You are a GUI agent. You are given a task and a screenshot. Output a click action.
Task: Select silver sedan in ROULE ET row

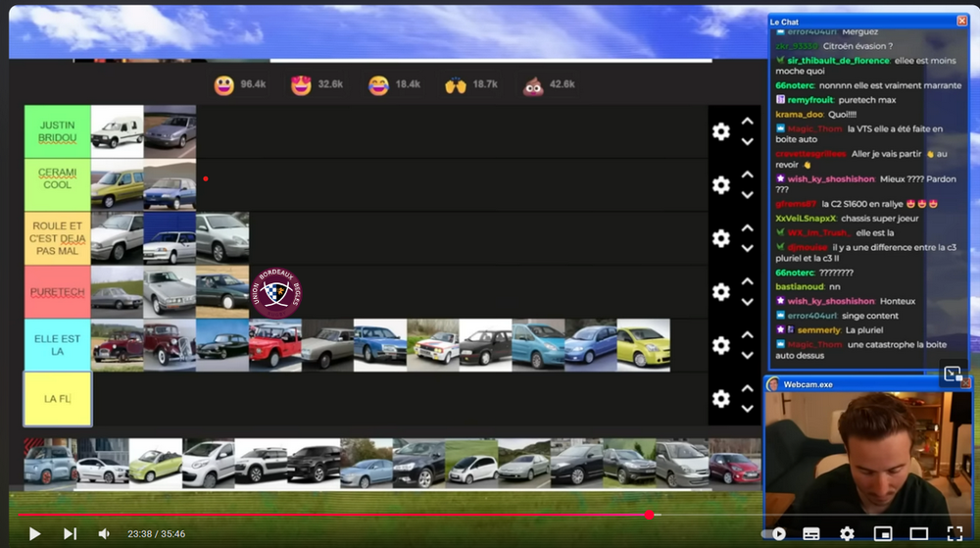pos(222,238)
